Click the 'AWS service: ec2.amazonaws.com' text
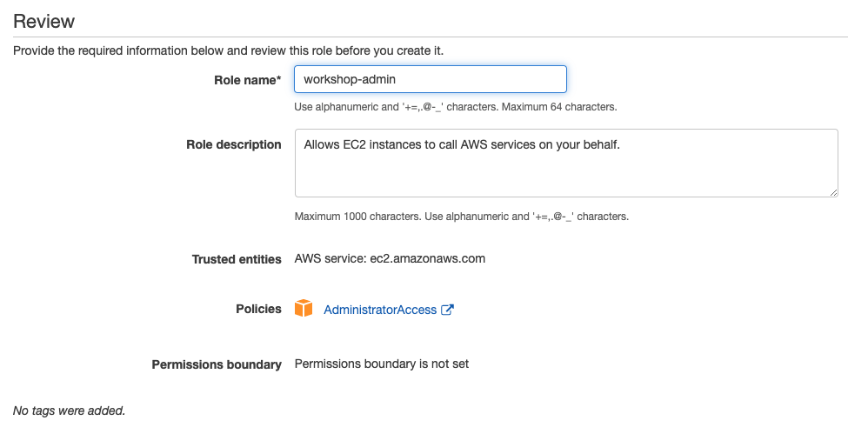 click(390, 258)
